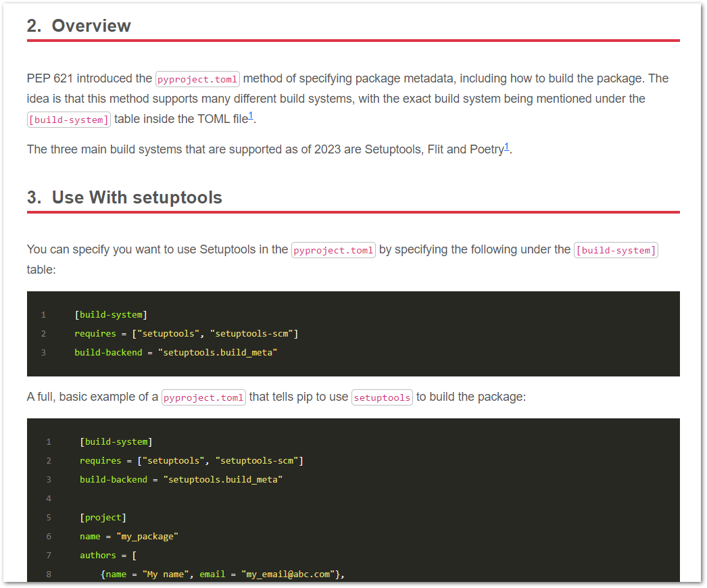Click inline 'setuptools' code before 'to build the package'
This screenshot has width=707, height=588.
382,397
